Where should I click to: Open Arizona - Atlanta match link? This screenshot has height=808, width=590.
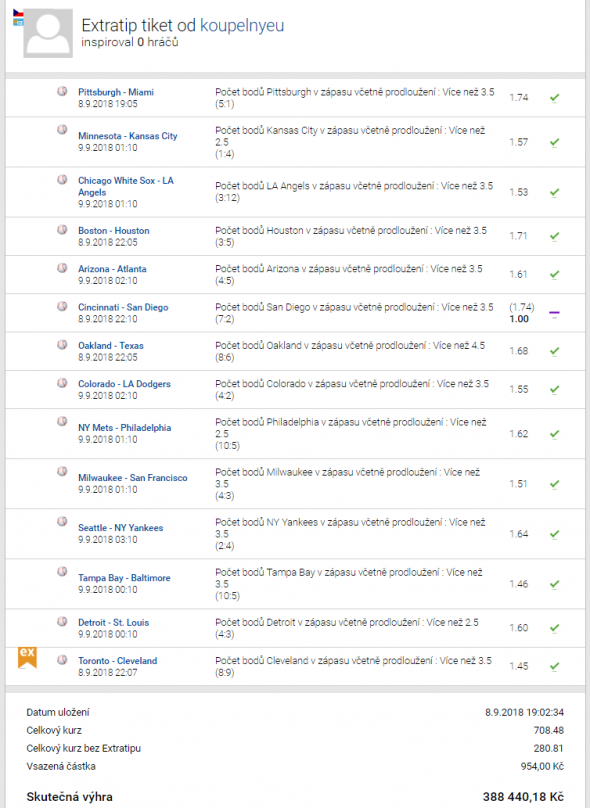(x=112, y=269)
